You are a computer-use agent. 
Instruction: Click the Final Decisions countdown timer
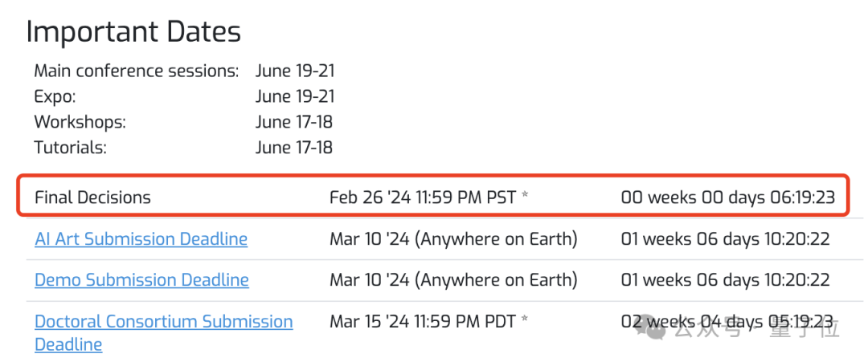point(727,197)
